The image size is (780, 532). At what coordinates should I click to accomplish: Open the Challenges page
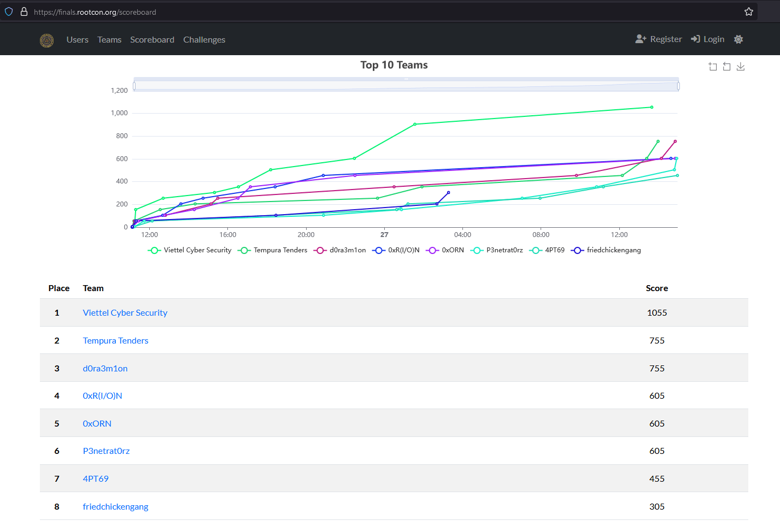(x=204, y=40)
